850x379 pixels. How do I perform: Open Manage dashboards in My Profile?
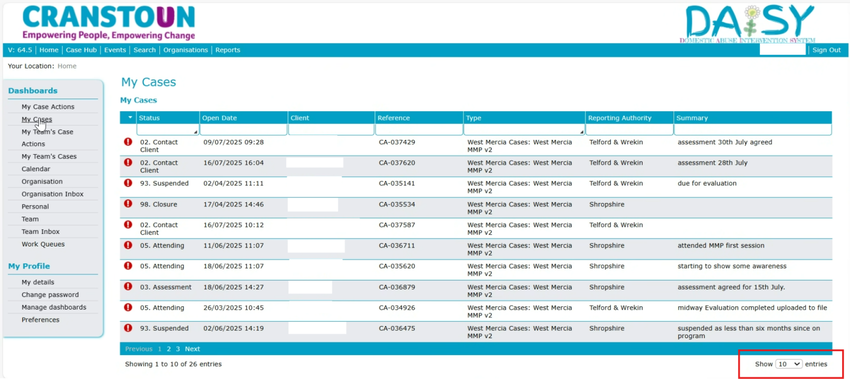click(x=54, y=307)
